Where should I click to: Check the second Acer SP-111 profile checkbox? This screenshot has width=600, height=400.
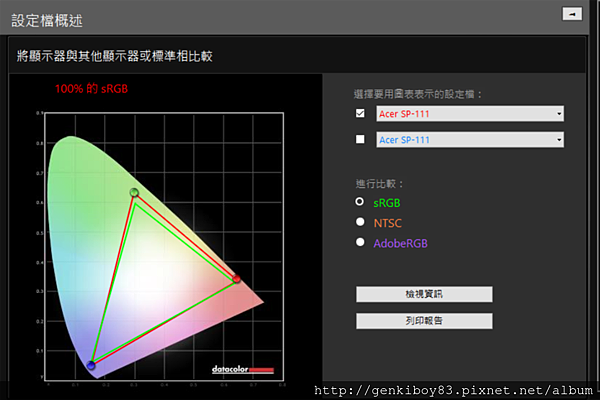tap(360, 139)
